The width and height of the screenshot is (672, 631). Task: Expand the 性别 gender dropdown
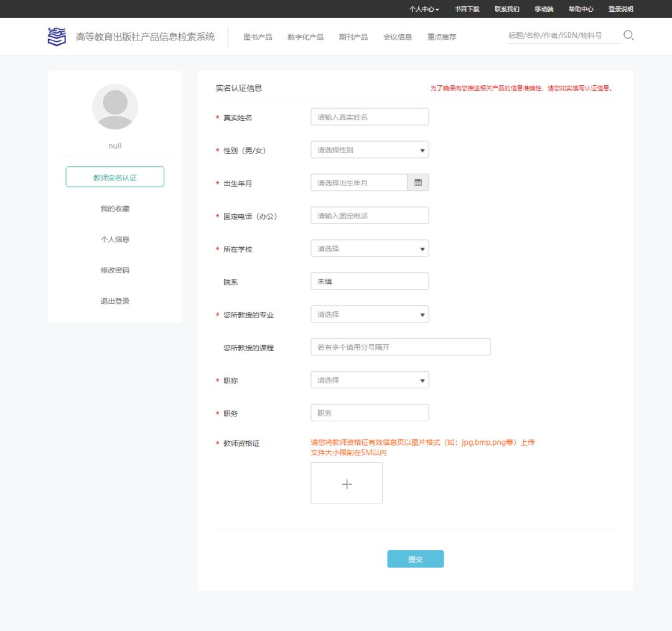(x=370, y=150)
